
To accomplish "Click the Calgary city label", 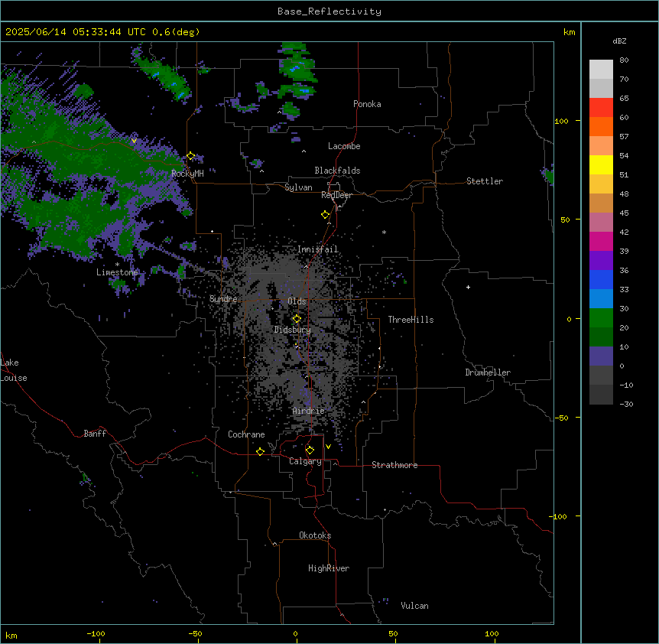I will pos(305,461).
